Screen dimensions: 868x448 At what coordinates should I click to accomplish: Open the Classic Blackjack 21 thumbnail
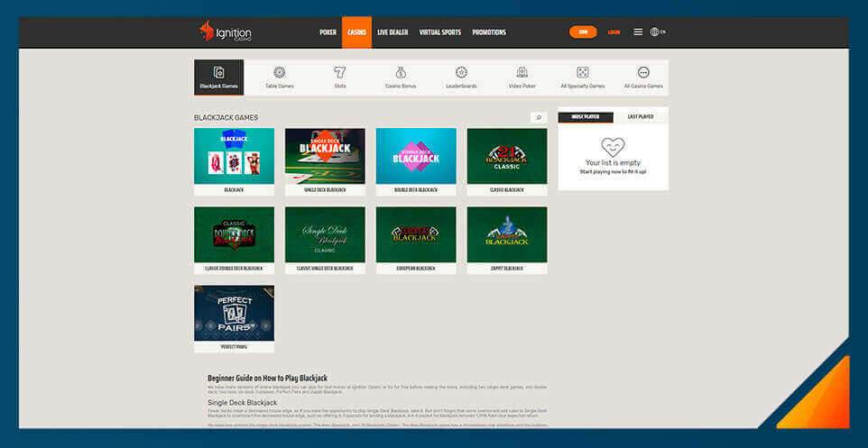tap(506, 156)
